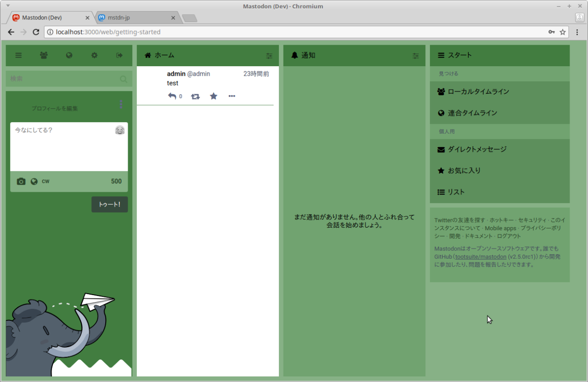Select ダイレクトメッセージ in the start column

[477, 149]
